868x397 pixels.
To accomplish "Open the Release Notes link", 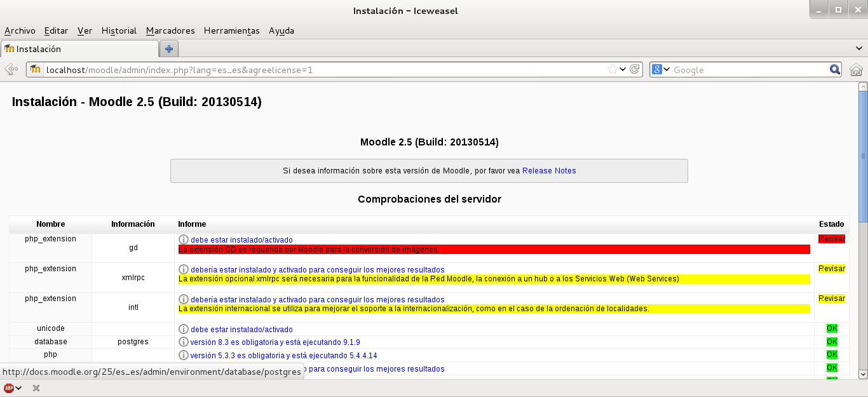I will [549, 170].
